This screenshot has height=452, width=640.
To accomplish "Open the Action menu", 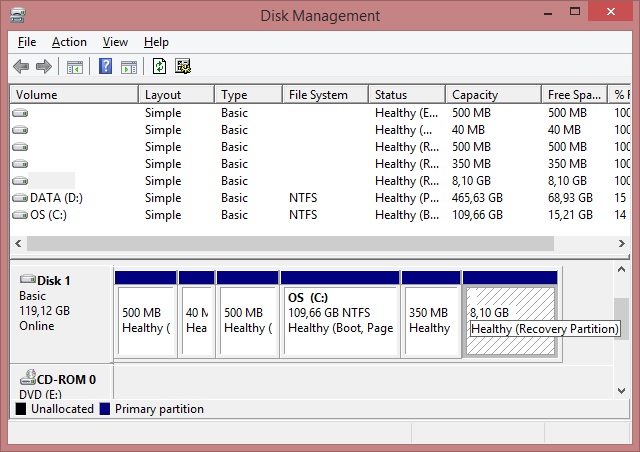I will click(69, 42).
